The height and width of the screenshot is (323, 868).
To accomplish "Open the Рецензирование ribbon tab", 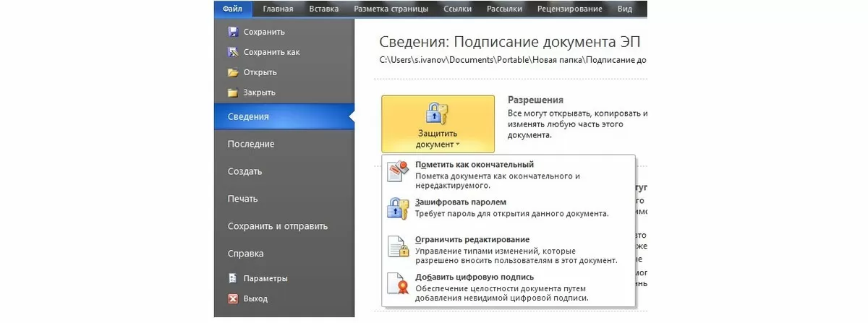I will pos(570,9).
